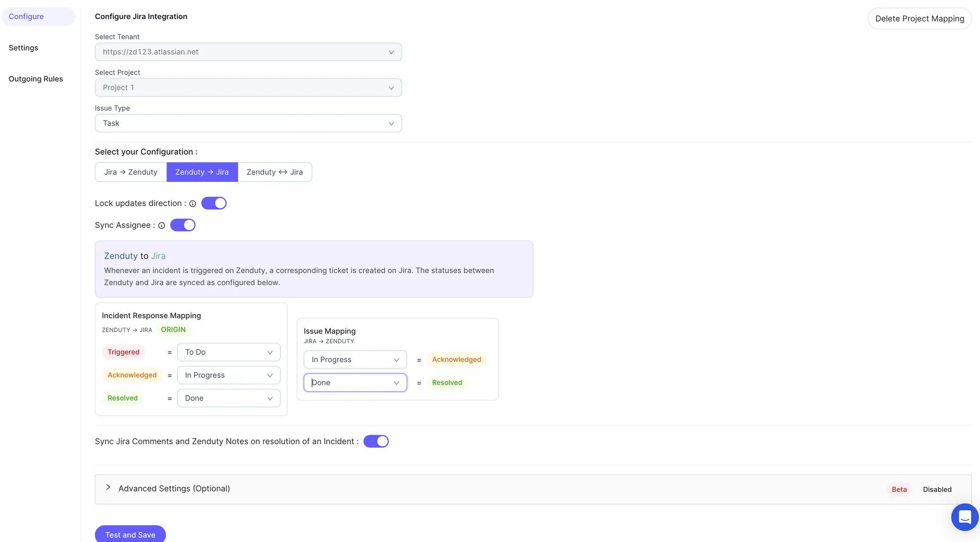Click info icon next to Sync Assignee
The width and height of the screenshot is (980, 542).
pyautogui.click(x=162, y=226)
